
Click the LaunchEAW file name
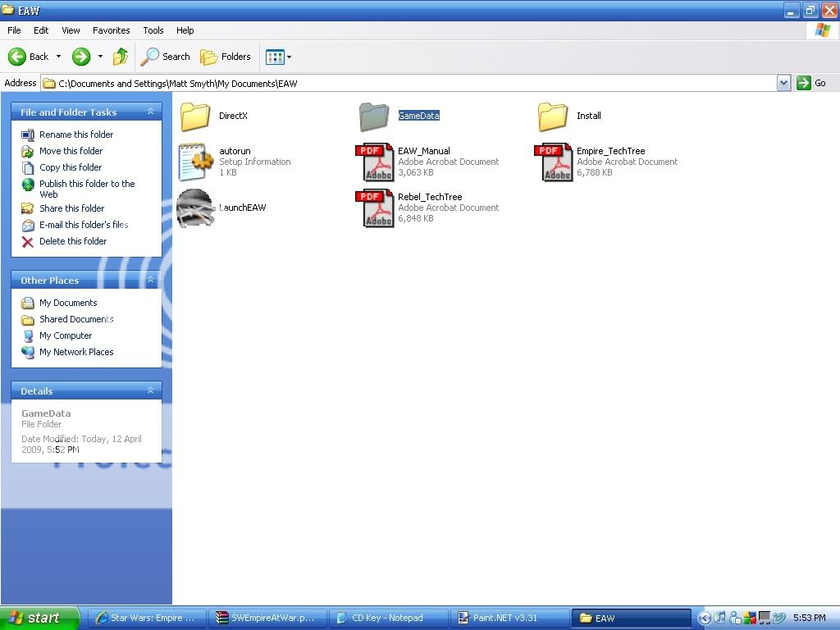[x=243, y=208]
